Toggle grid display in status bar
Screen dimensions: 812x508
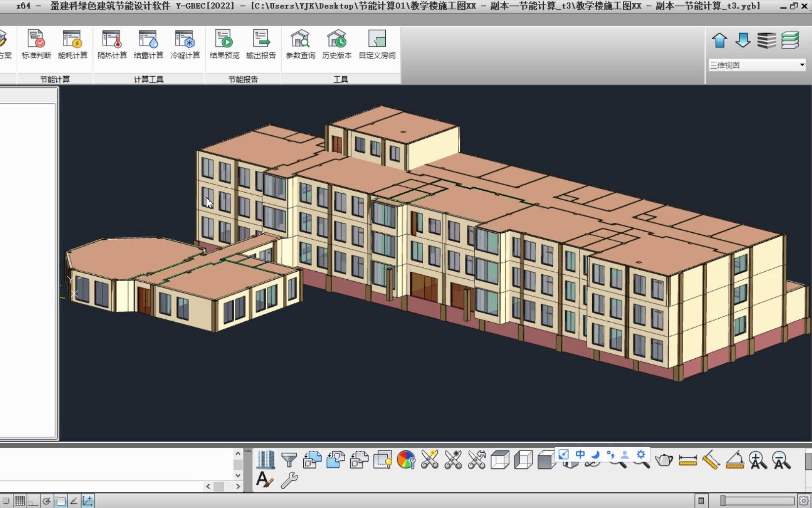19,501
